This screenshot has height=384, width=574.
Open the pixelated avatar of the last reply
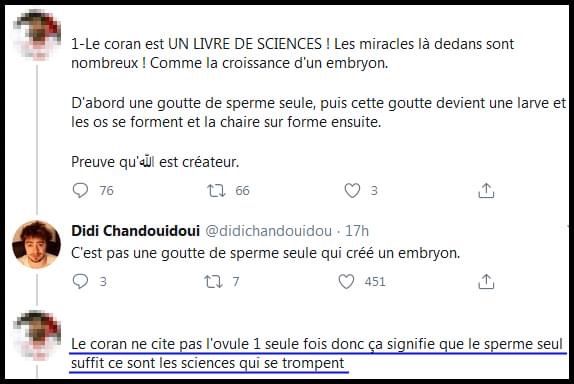[x=37, y=335]
